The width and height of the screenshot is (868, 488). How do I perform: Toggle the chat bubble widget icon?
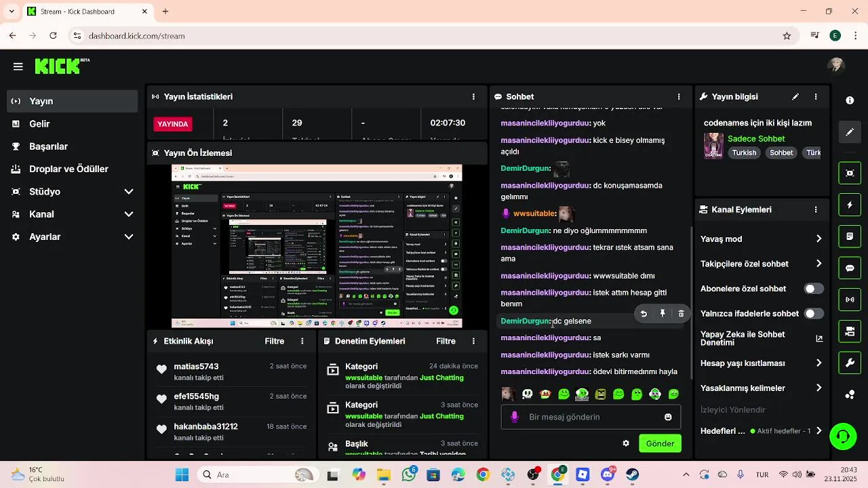[850, 268]
